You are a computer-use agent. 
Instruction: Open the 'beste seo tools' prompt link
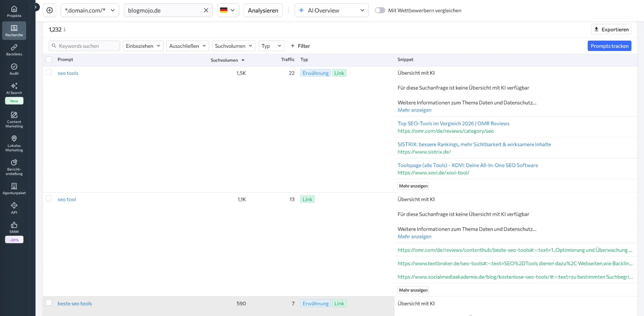click(75, 303)
